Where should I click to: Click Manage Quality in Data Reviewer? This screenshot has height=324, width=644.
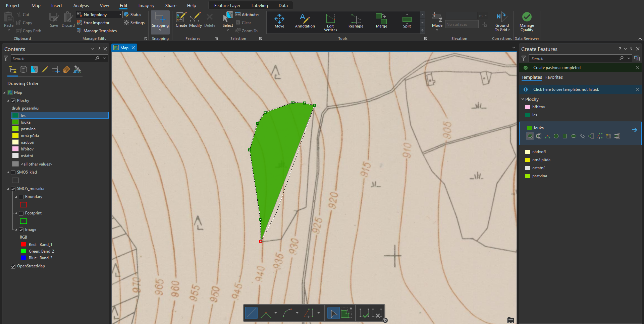pos(527,22)
